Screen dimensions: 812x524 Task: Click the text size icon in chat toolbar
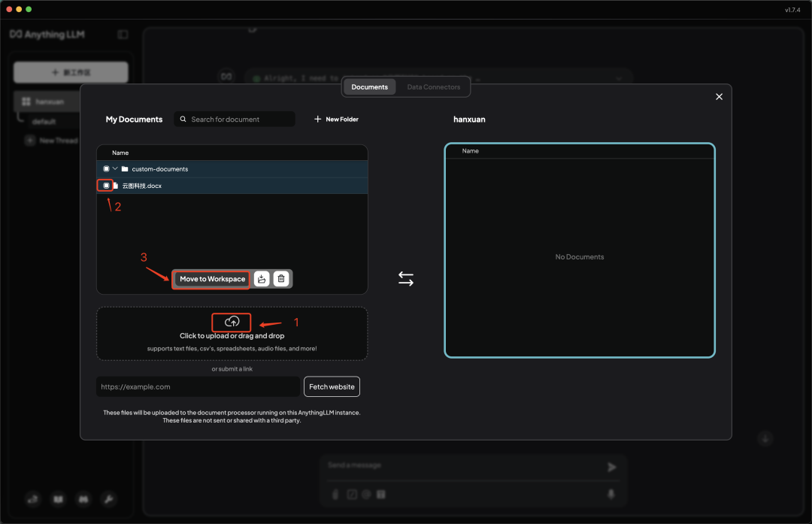coord(381,495)
